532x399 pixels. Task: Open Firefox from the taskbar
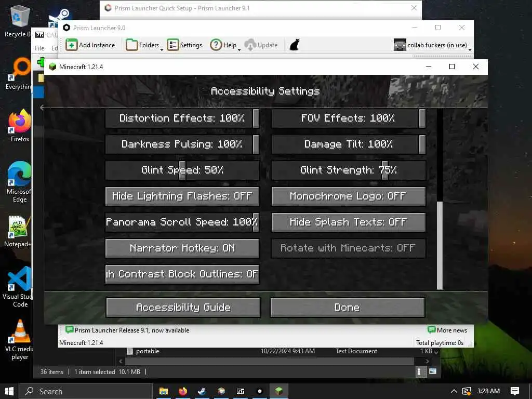[x=182, y=391]
